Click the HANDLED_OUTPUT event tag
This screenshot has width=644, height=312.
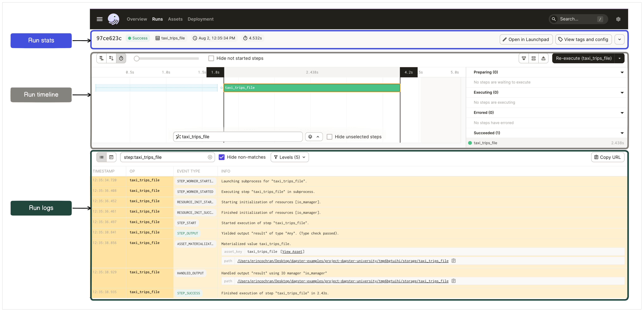click(190, 273)
